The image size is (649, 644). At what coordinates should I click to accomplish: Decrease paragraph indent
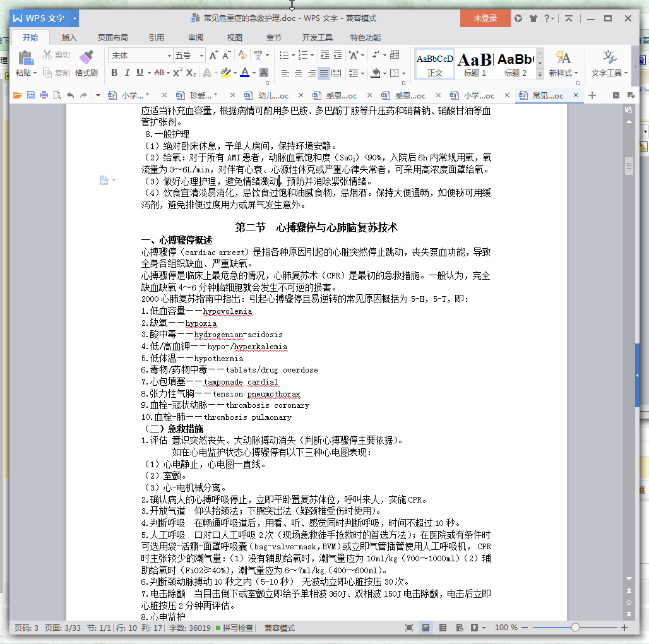pyautogui.click(x=325, y=55)
